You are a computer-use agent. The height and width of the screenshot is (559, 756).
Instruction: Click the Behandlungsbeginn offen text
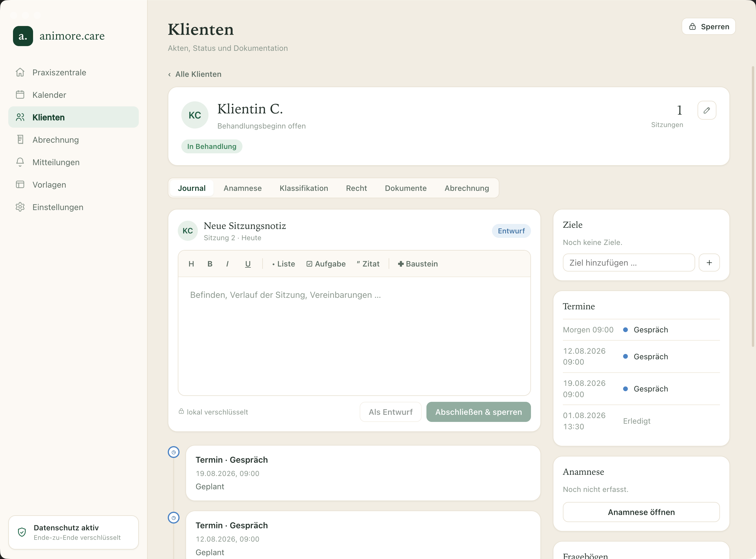pyautogui.click(x=261, y=126)
